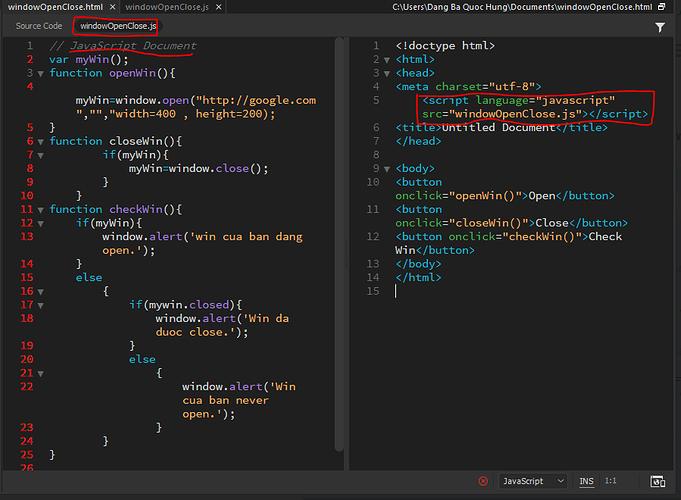
Task: Click the red error status icon
Action: 483,481
